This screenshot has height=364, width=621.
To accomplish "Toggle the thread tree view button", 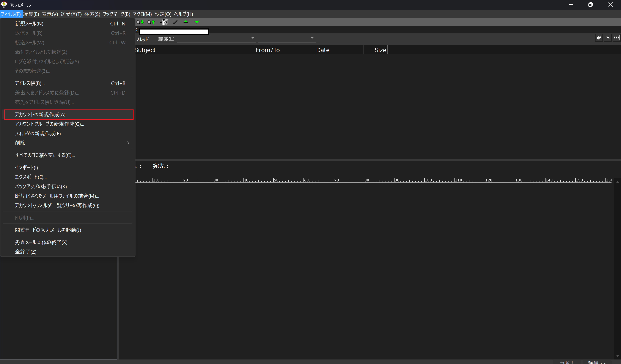I will [x=608, y=37].
